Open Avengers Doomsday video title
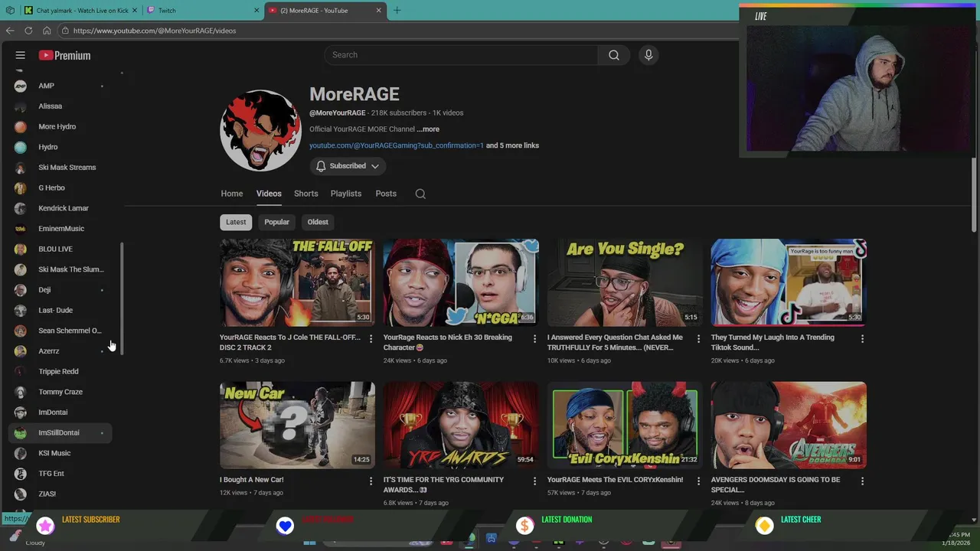This screenshot has width=980, height=551. pos(775,484)
